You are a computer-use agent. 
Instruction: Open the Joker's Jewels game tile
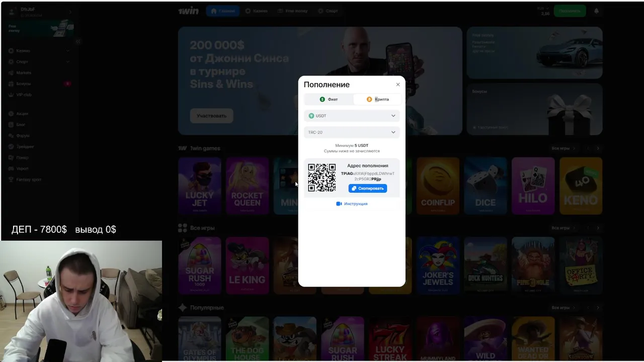coord(438,265)
